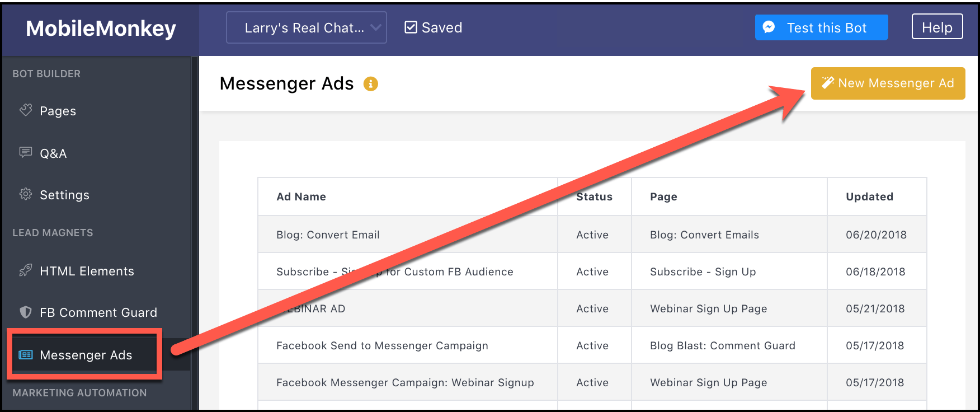This screenshot has width=980, height=412.
Task: Click the Saved checkmark icon
Action: point(411,27)
